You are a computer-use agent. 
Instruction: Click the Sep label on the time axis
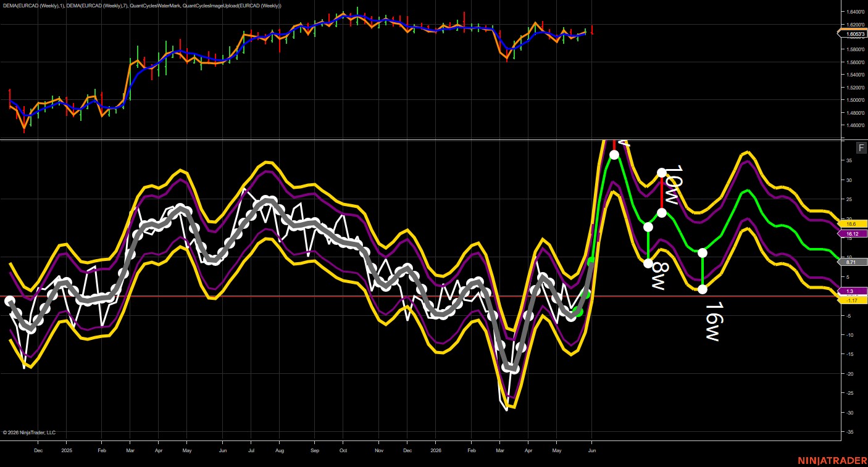(314, 451)
